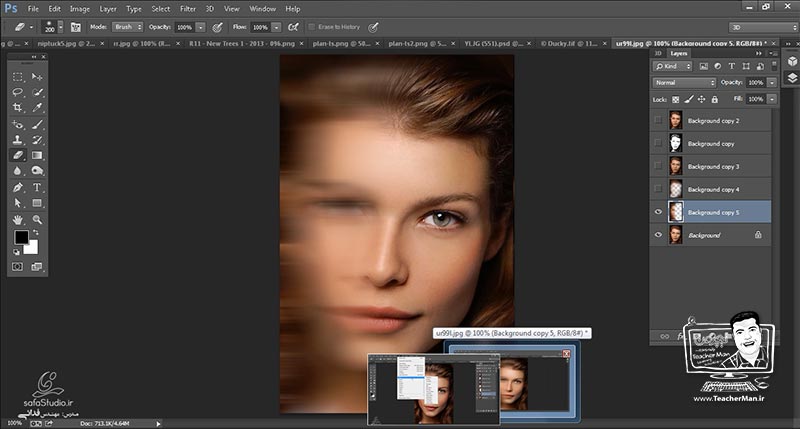Lock image pixels in Layers panel
This screenshot has width=800, height=429.
689,99
